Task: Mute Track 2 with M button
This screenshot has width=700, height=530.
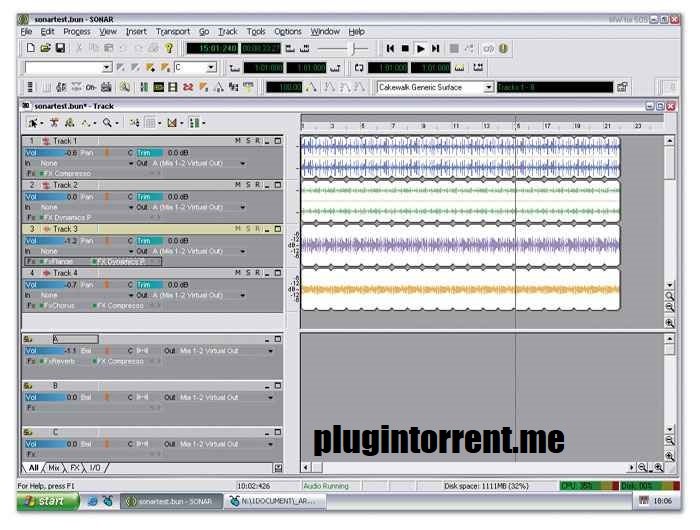Action: pyautogui.click(x=238, y=184)
